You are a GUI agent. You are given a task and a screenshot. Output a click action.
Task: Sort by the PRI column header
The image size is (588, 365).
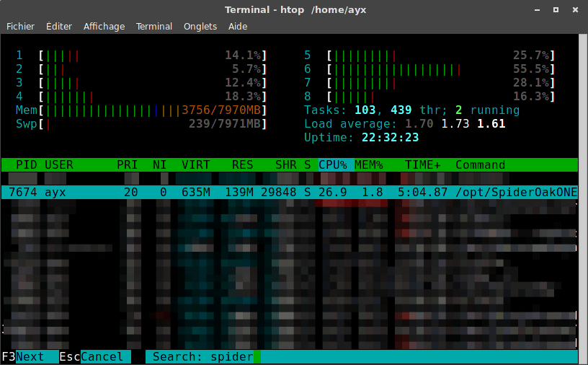[x=127, y=165]
